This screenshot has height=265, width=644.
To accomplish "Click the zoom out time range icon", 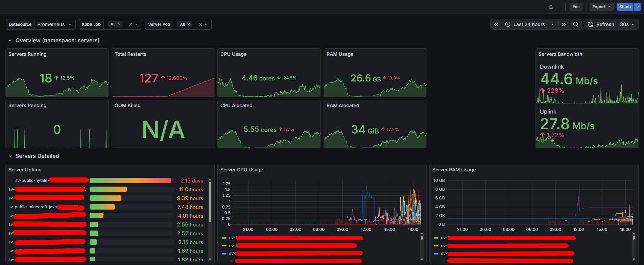I will coord(575,24).
